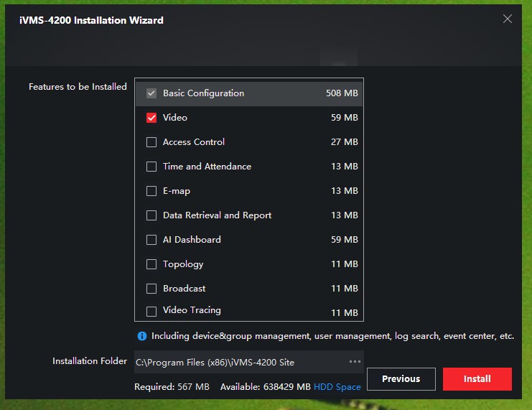The height and width of the screenshot is (410, 532).
Task: Click the AI Dashboard feature label
Action: (x=192, y=240)
